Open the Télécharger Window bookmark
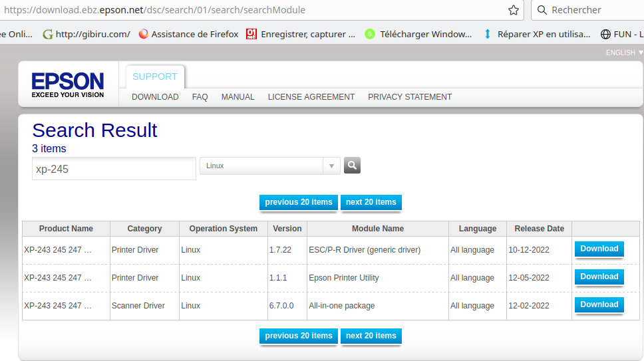The width and height of the screenshot is (644, 361). pos(418,34)
